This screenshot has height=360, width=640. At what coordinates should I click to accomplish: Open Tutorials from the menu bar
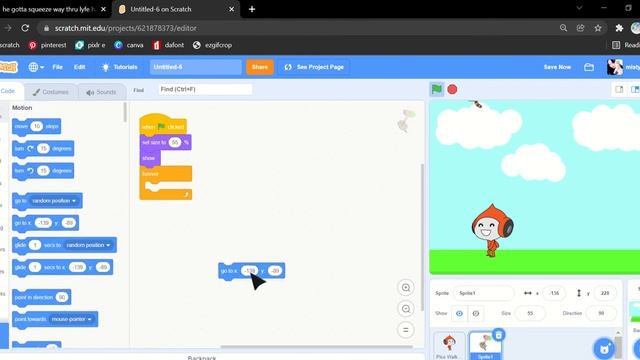[x=119, y=67]
